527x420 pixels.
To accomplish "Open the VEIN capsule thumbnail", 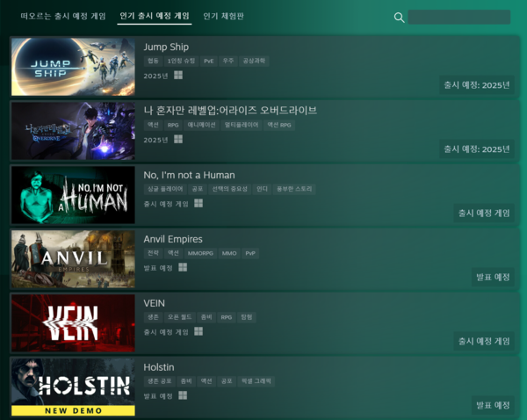I will 73,323.
